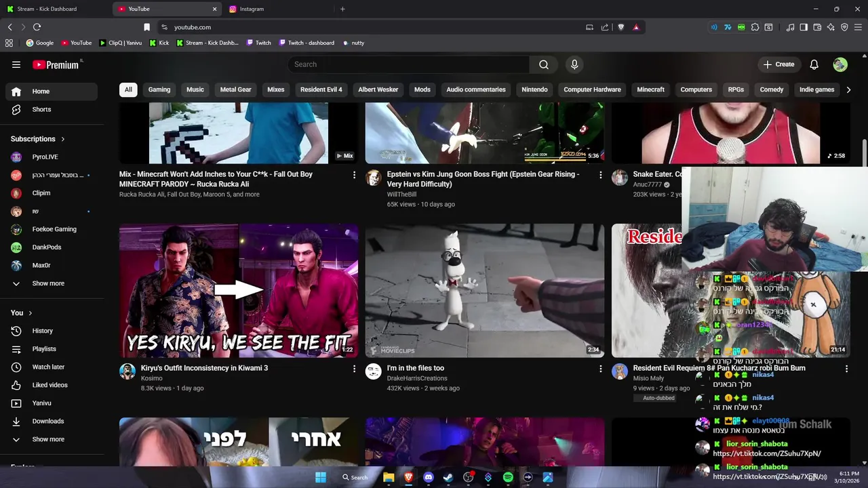Screen dimensions: 868x488
Task: Open Discord from the taskbar
Action: [x=428, y=477]
